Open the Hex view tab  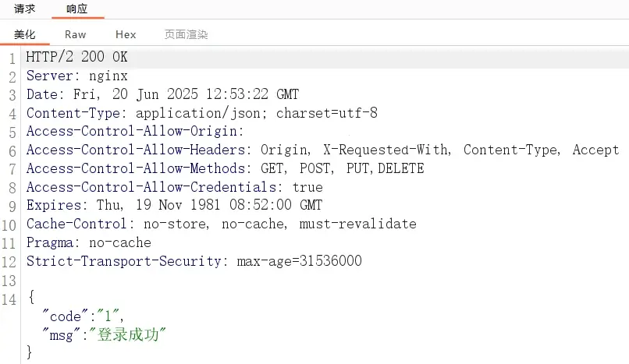point(126,34)
